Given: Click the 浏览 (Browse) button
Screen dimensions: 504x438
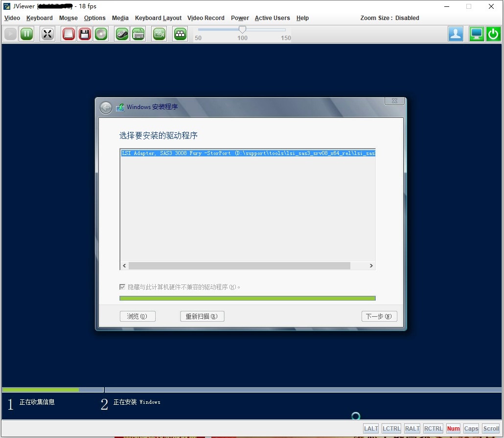Looking at the screenshot, I should [137, 316].
